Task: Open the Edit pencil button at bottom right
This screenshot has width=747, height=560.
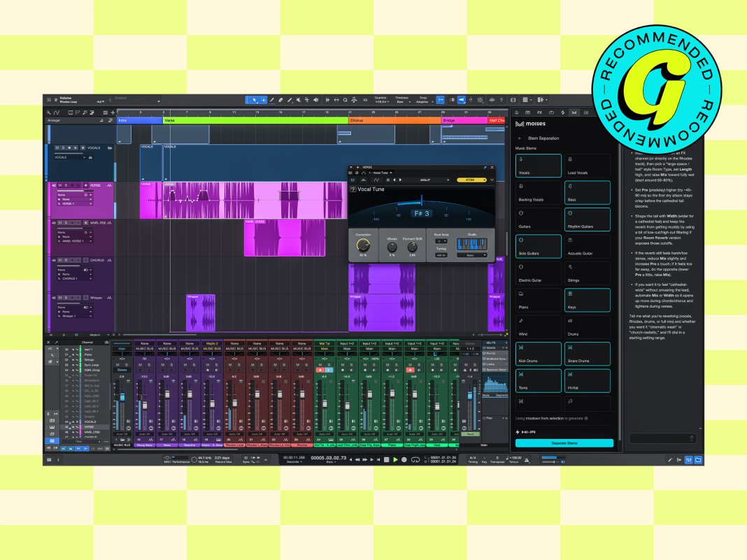Action: (670, 459)
